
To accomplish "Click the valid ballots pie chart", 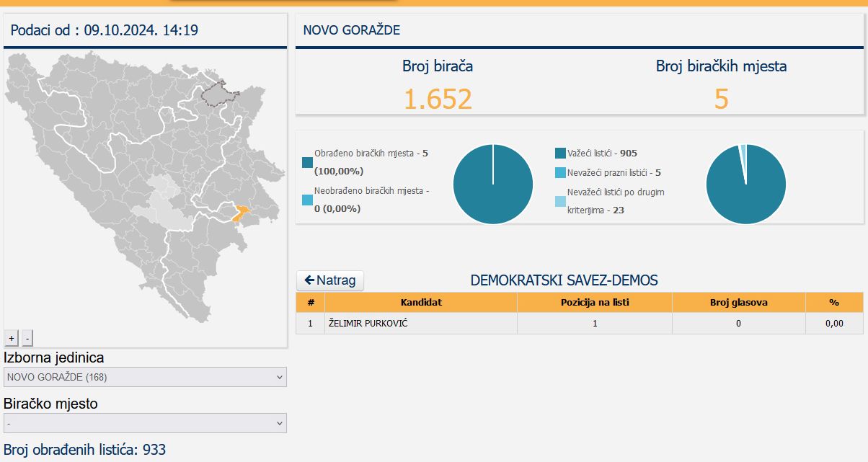I will [745, 184].
